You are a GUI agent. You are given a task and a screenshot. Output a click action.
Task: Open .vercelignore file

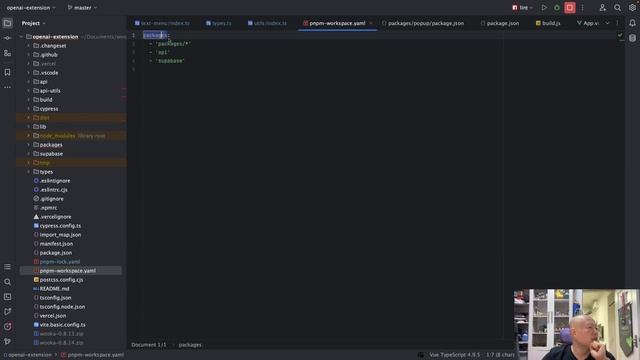55,217
